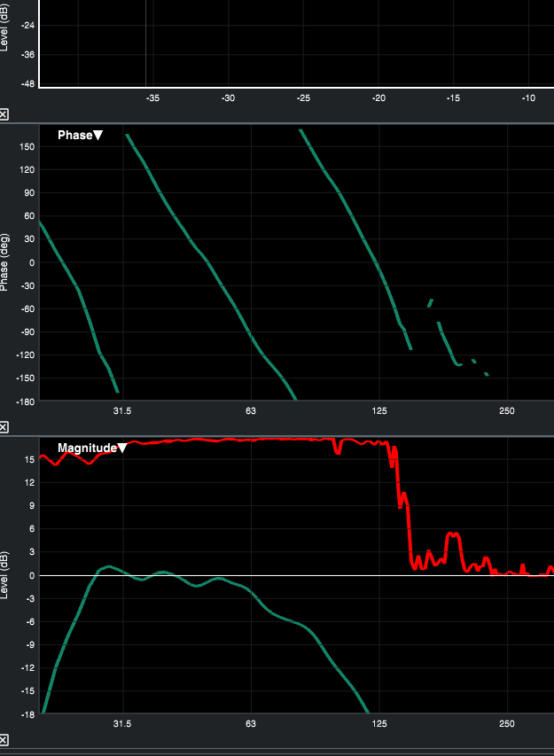Image resolution: width=554 pixels, height=756 pixels.
Task: Click the -18 dB value on Magnitude axis
Action: click(28, 714)
